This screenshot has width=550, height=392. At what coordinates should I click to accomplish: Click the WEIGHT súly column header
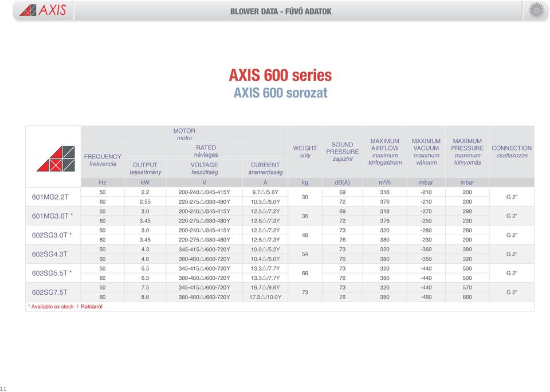point(305,152)
